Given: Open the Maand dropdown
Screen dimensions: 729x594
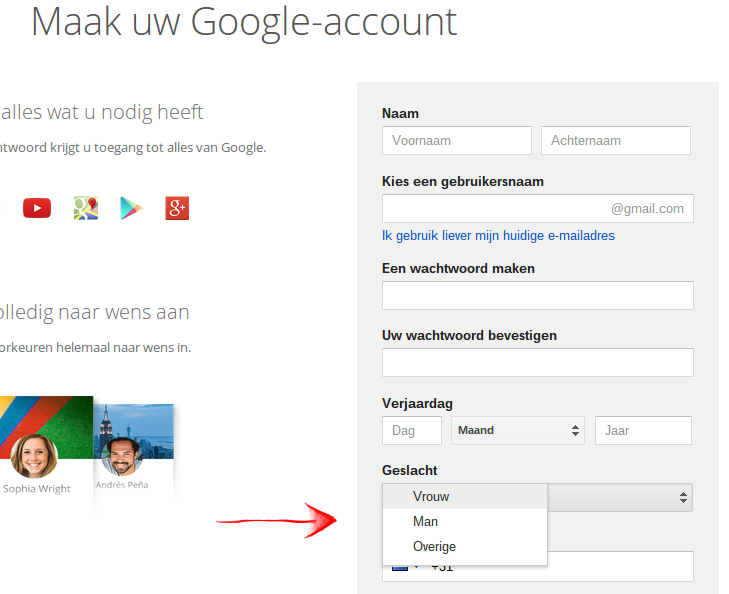Looking at the screenshot, I should point(517,430).
